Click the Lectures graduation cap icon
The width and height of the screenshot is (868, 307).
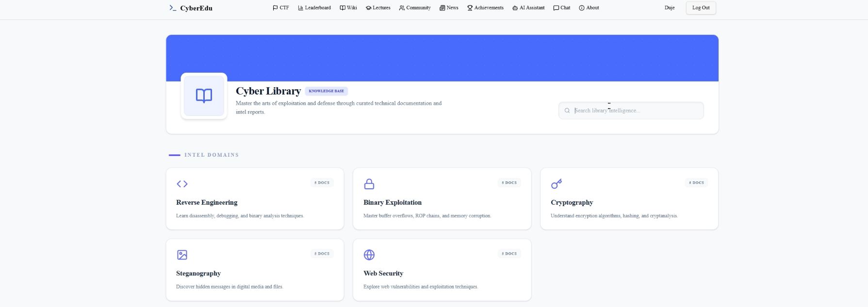coord(368,8)
